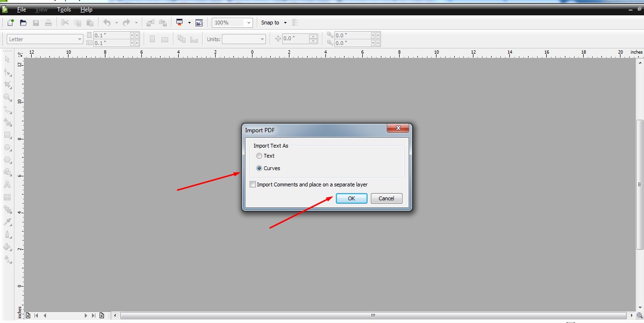Open the Units dropdown
Screen dimensions: 644x323
tap(262, 39)
